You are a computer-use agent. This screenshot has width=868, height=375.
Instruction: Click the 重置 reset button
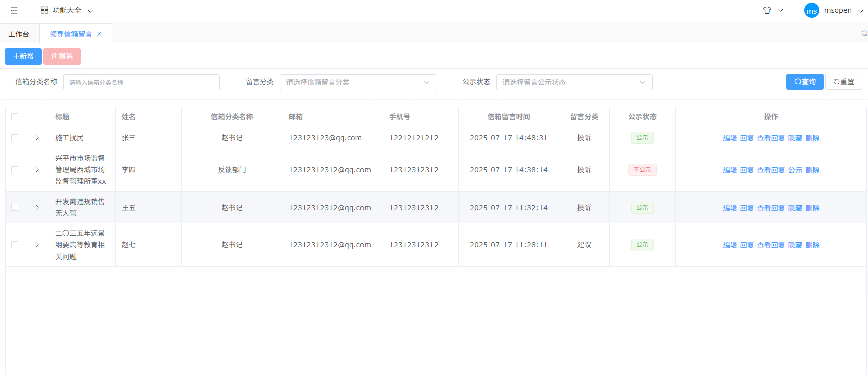pos(844,82)
